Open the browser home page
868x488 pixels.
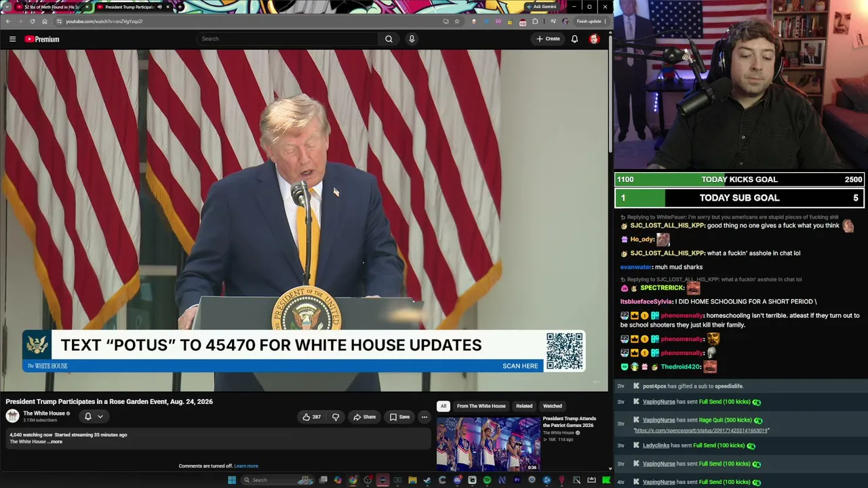coord(45,21)
